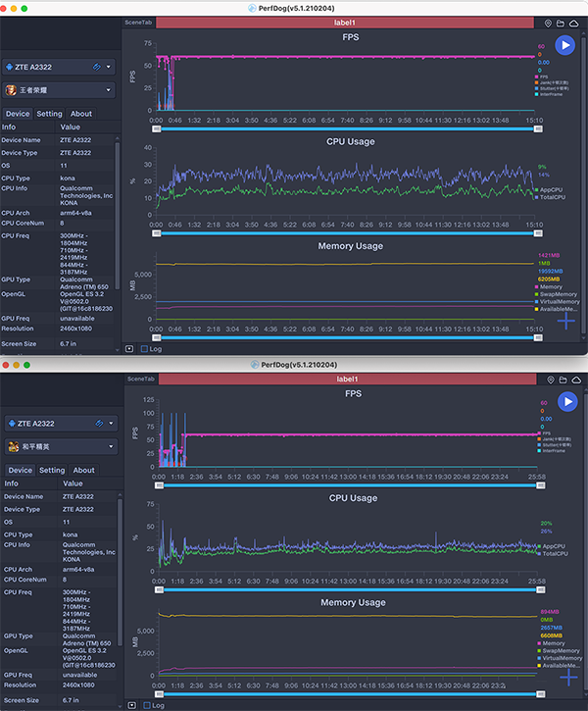Toggle the TotalCPU legend entry in the top window
Image resolution: width=588 pixels, height=711 pixels.
pyautogui.click(x=554, y=196)
